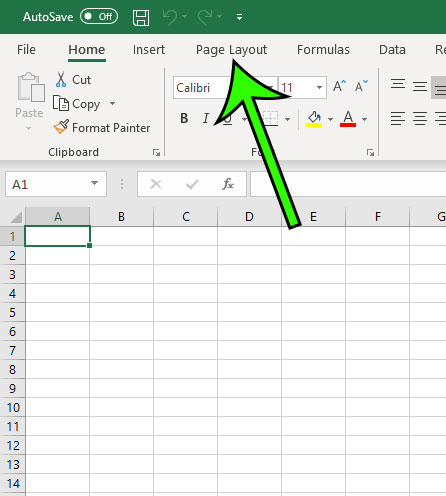The image size is (446, 496).
Task: Select the Home ribbon tab
Action: click(87, 50)
